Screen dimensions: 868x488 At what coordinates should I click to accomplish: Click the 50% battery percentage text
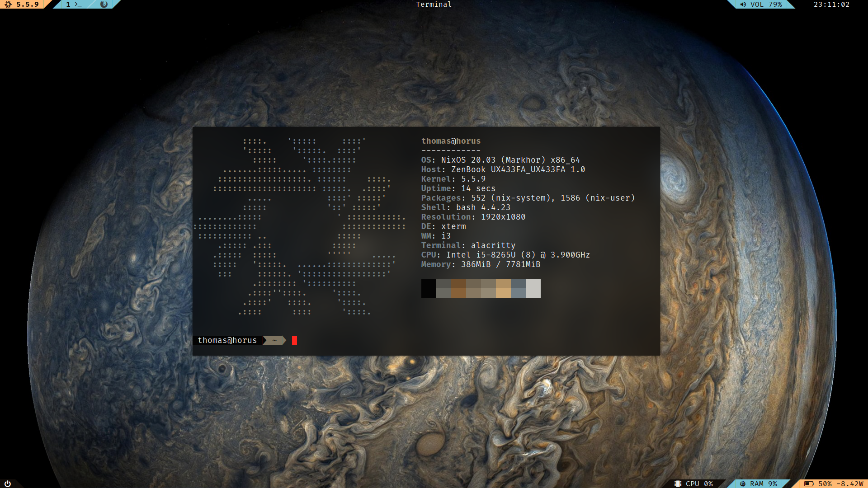click(x=825, y=483)
